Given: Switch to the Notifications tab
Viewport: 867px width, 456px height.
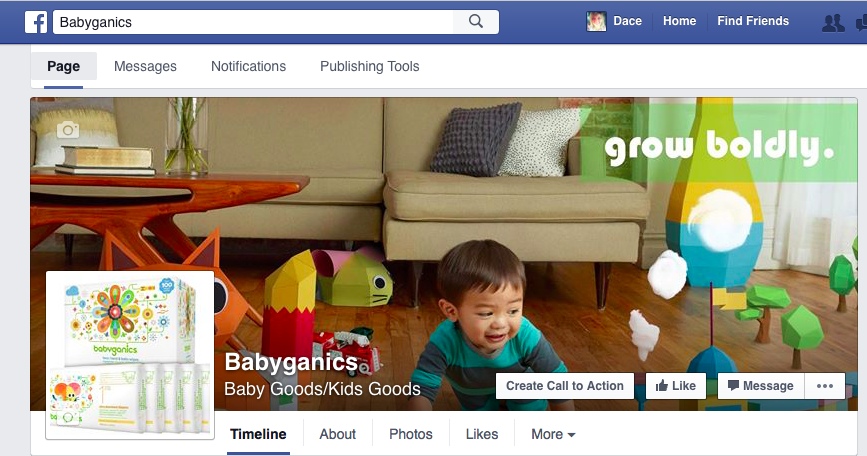Looking at the screenshot, I should pyautogui.click(x=248, y=66).
